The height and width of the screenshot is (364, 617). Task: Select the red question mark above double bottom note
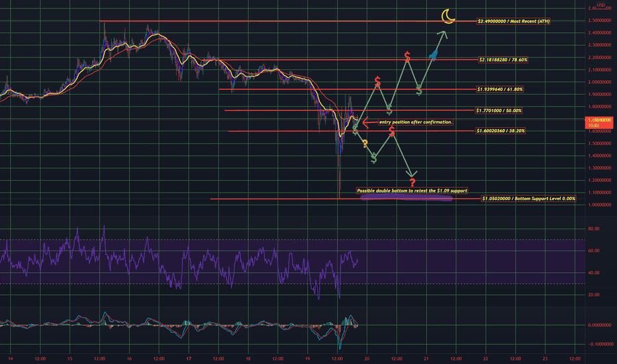click(x=412, y=182)
